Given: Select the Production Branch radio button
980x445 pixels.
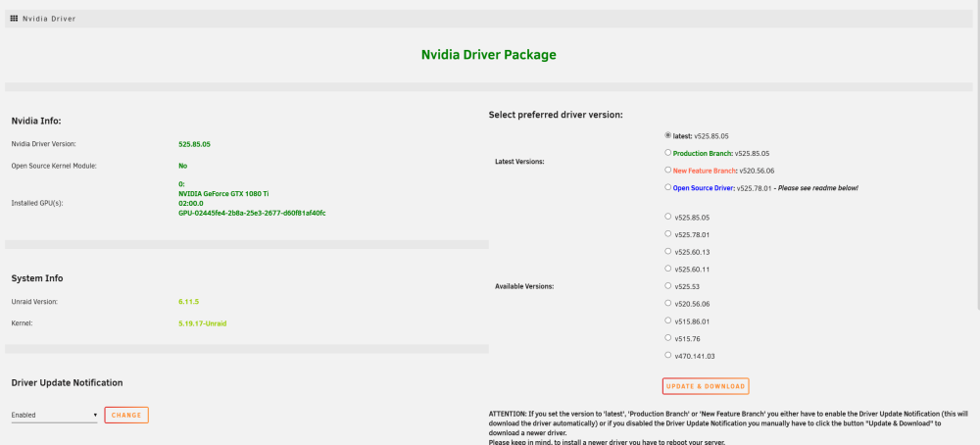Looking at the screenshot, I should pos(668,153).
